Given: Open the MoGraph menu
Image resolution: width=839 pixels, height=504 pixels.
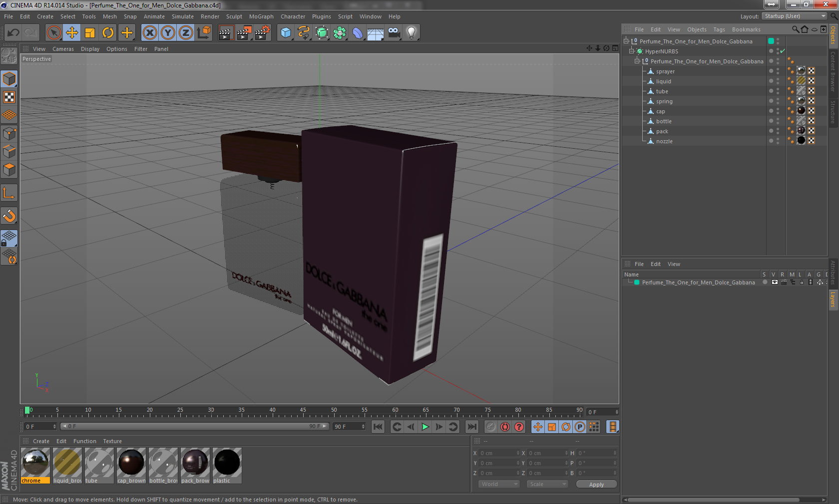Looking at the screenshot, I should tap(261, 16).
